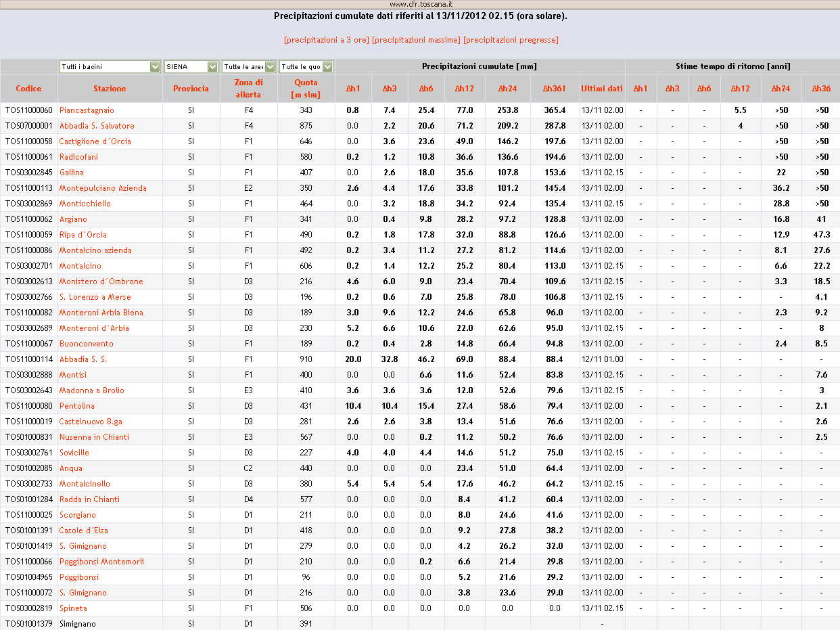The height and width of the screenshot is (630, 840).
Task: Click the 'Ultimi dati' column header
Action: [x=601, y=89]
